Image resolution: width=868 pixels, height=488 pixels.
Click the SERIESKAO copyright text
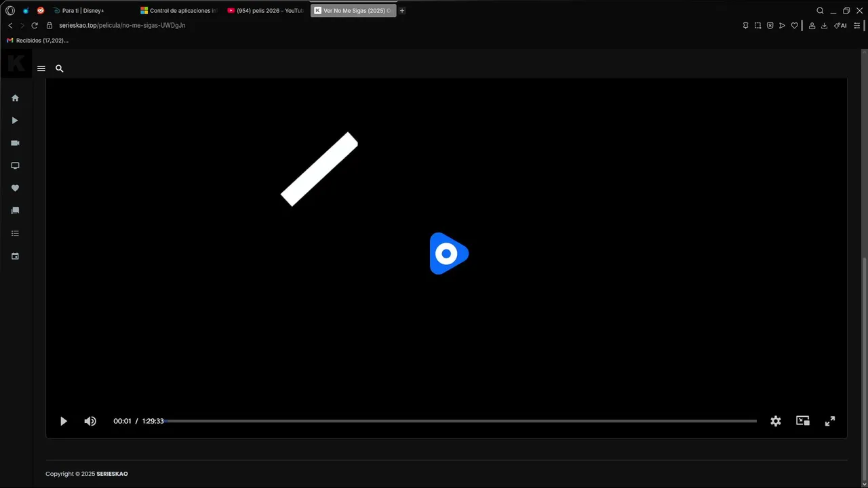pyautogui.click(x=112, y=474)
